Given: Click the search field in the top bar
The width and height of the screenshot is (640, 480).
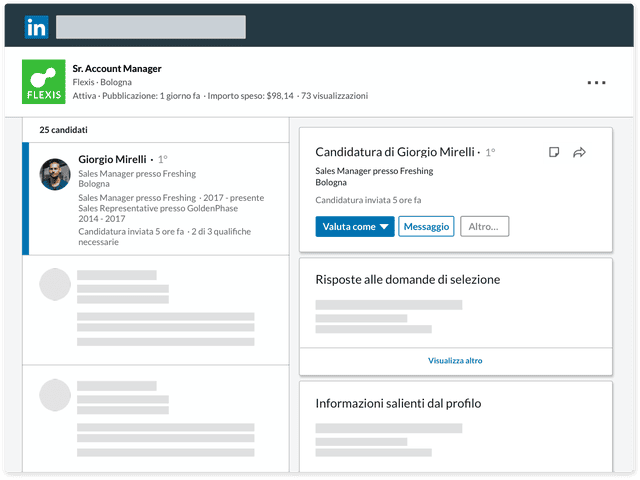Looking at the screenshot, I should tap(151, 27).
